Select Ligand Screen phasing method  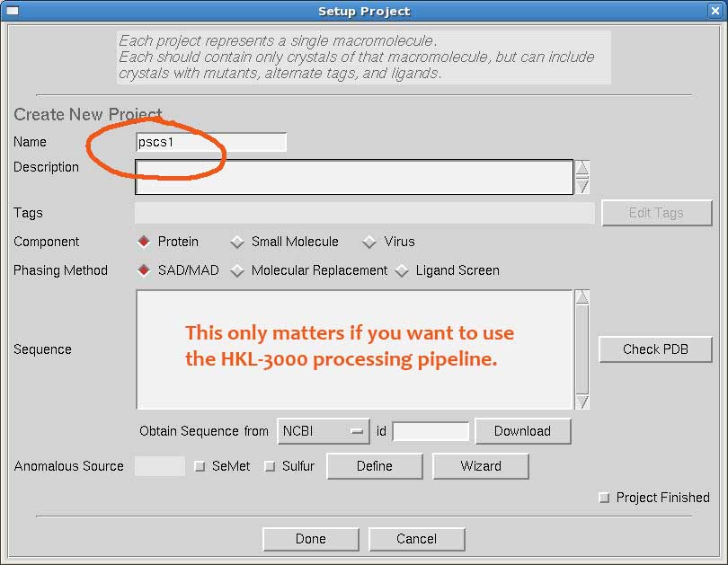[401, 270]
